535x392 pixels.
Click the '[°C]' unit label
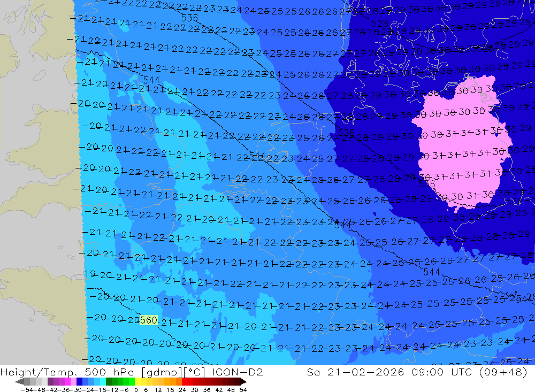tap(195, 372)
